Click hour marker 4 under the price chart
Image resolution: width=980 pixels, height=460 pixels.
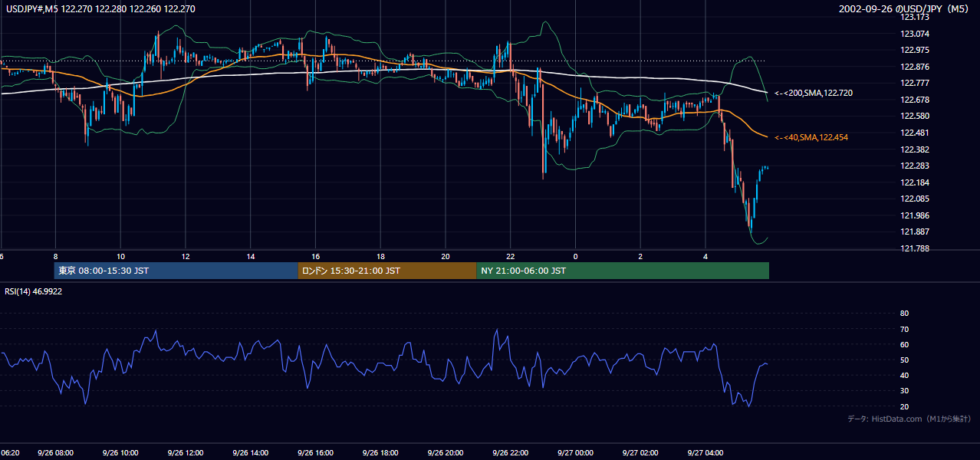pyautogui.click(x=705, y=255)
